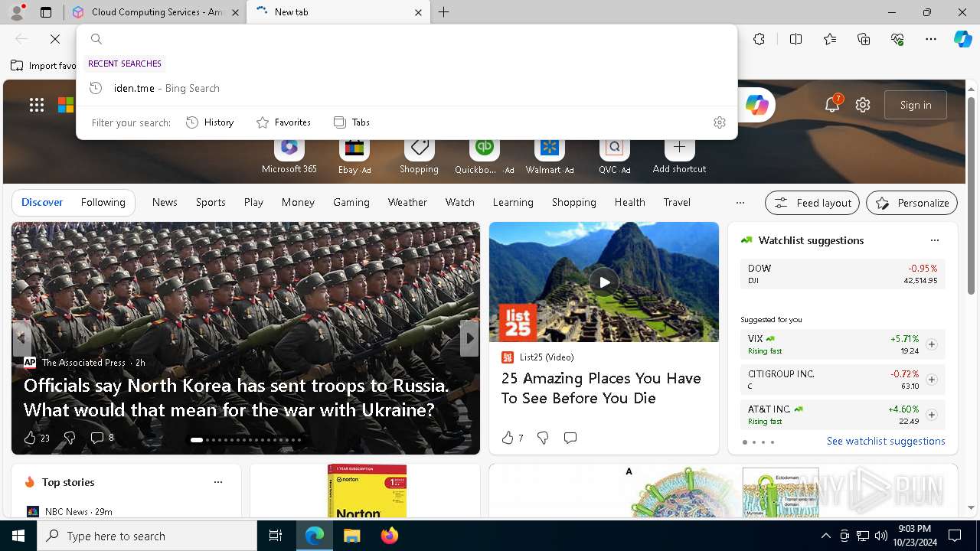Image resolution: width=980 pixels, height=551 pixels.
Task: Open the Microsoft apps grid launcher
Action: (37, 105)
